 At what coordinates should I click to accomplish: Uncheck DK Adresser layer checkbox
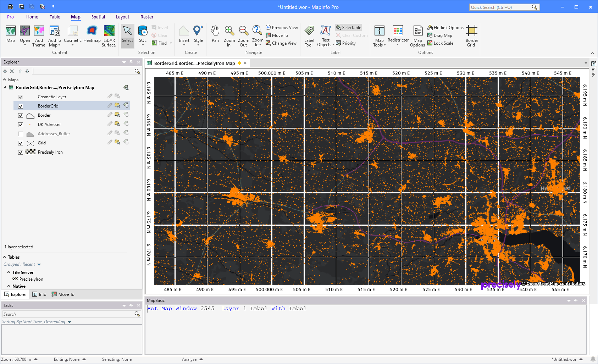[21, 125]
